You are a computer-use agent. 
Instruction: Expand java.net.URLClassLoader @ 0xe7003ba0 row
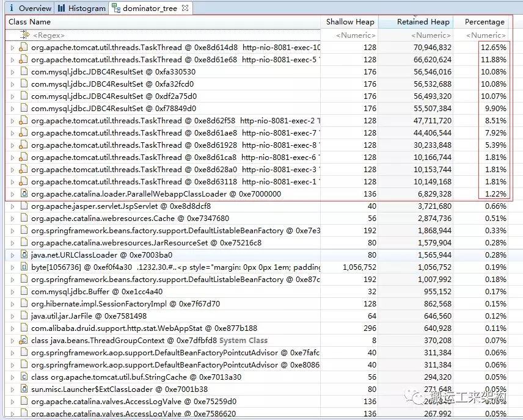pos(12,255)
